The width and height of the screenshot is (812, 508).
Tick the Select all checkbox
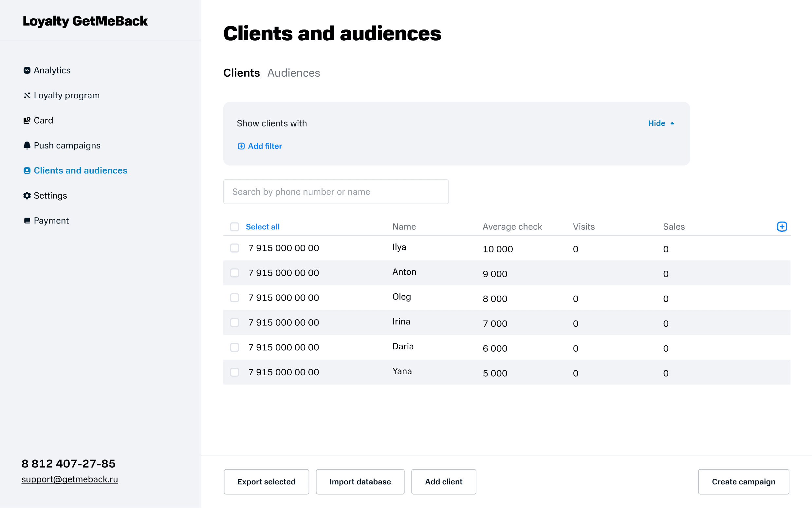click(x=234, y=227)
